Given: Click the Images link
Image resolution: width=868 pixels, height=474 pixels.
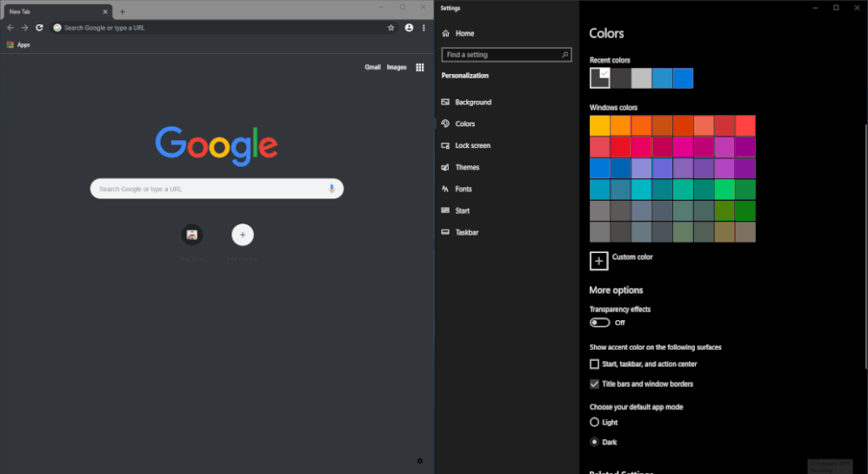Looking at the screenshot, I should click(x=397, y=68).
